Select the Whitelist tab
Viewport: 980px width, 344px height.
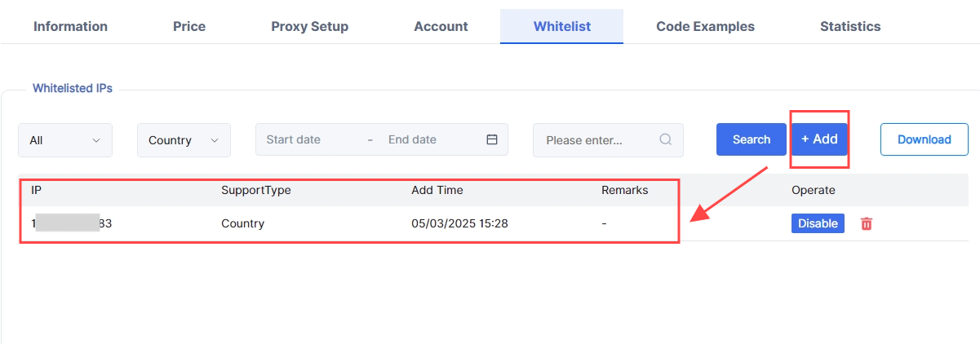pyautogui.click(x=562, y=26)
